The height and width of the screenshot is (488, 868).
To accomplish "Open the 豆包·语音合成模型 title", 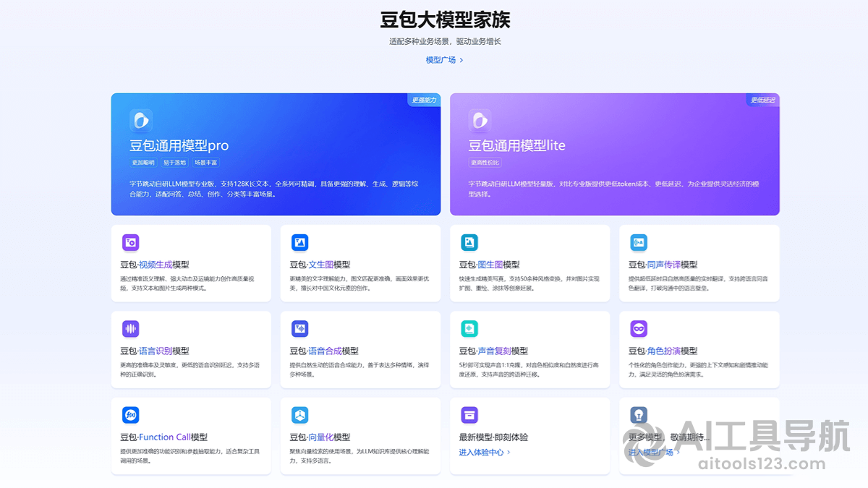I will 324,351.
